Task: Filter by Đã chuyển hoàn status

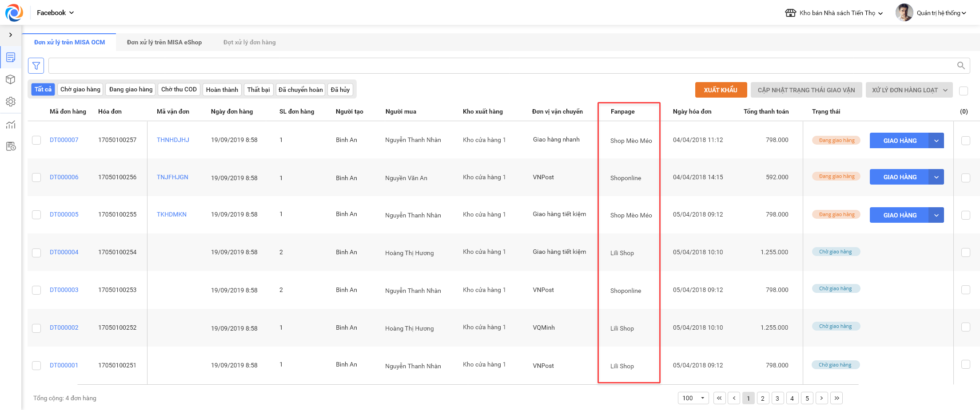Action: pyautogui.click(x=301, y=89)
